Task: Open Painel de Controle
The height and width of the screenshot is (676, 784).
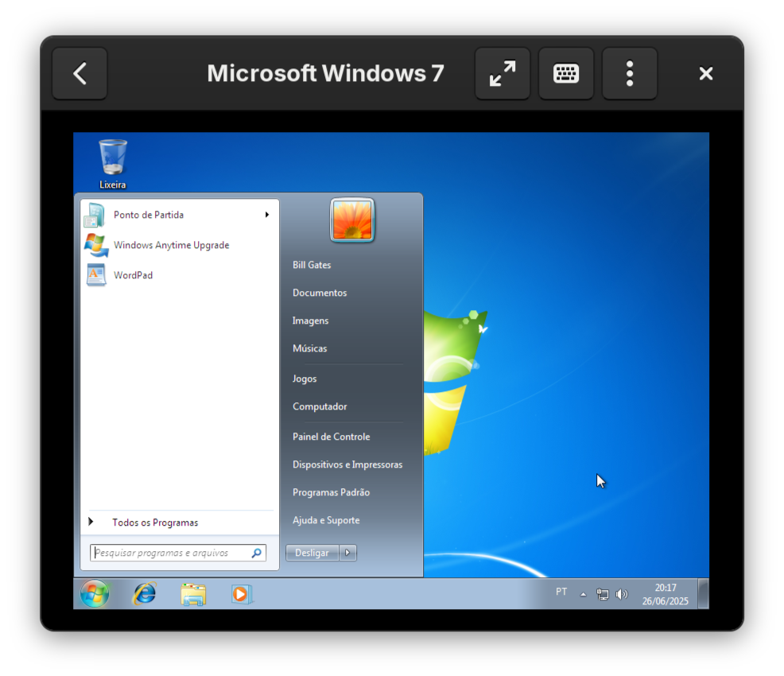Action: (331, 437)
